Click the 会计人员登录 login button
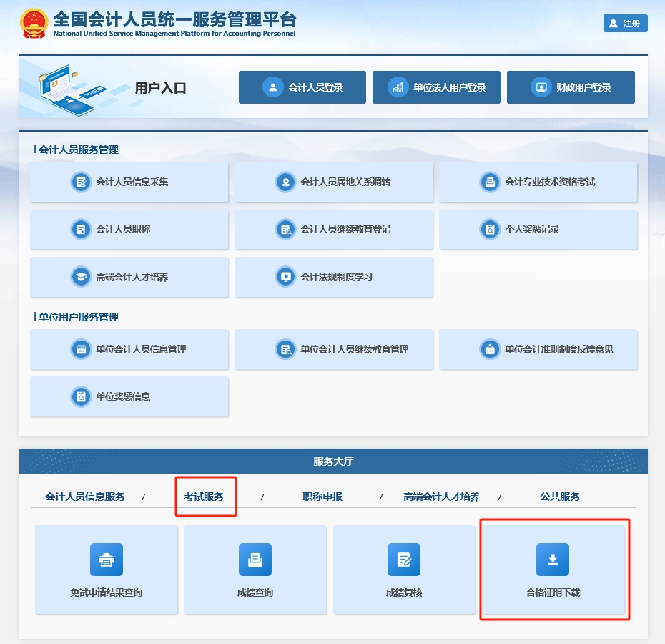Screen dimensions: 665x644 [x=302, y=87]
